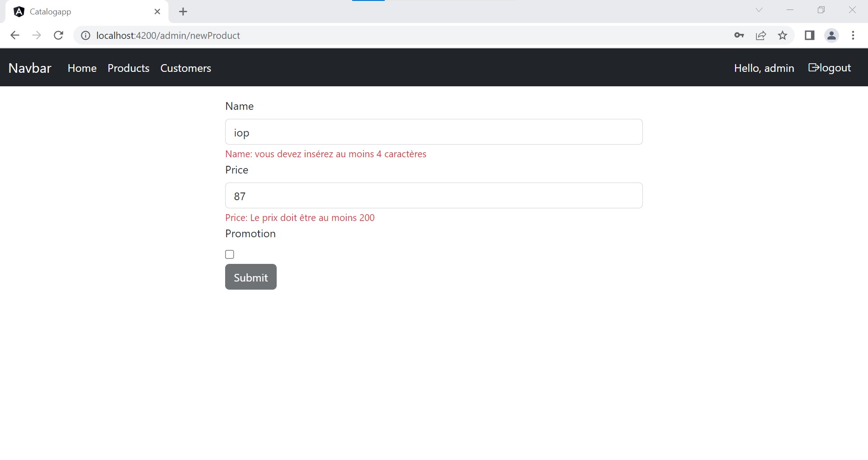Click the share page icon
The height and width of the screenshot is (460, 868).
[x=761, y=35]
